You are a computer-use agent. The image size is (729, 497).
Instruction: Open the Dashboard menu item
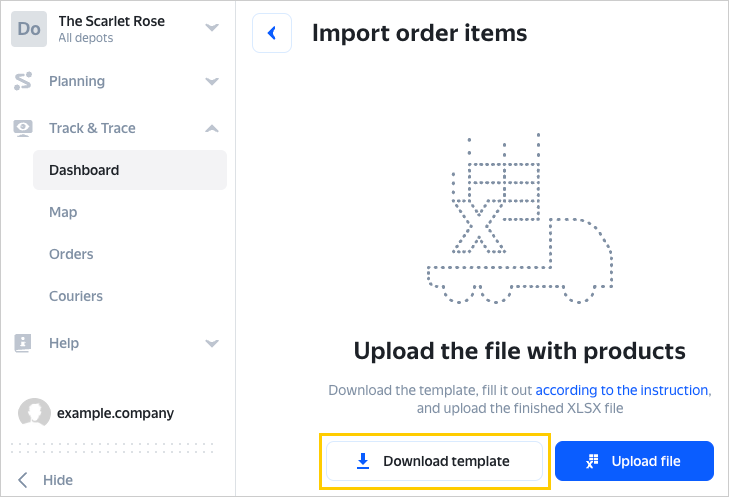[84, 170]
